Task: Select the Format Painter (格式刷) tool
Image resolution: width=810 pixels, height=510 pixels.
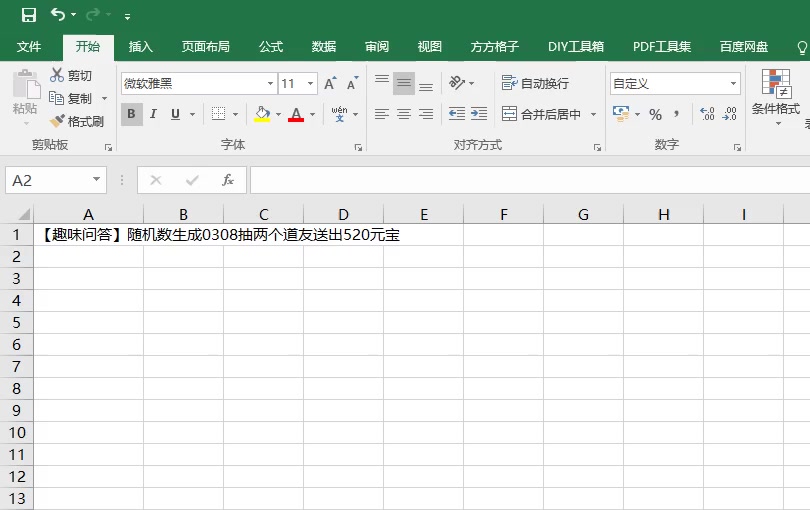Action: [76, 121]
